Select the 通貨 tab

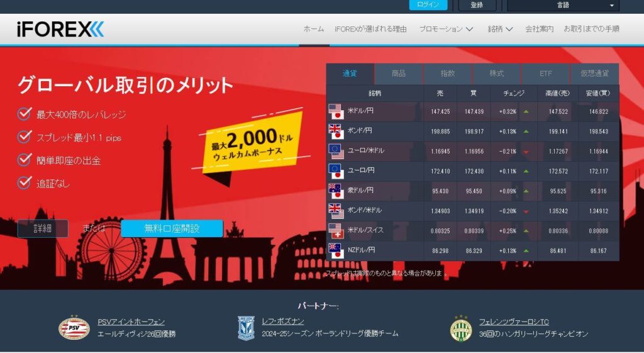point(350,74)
